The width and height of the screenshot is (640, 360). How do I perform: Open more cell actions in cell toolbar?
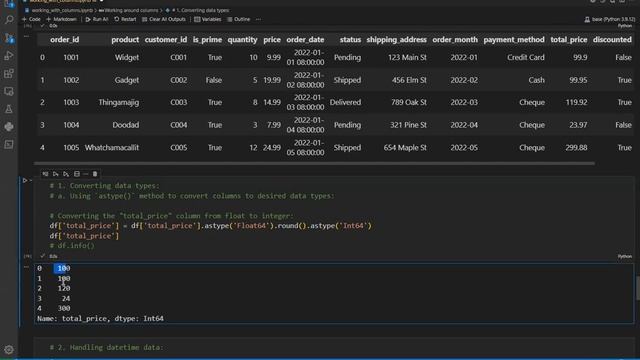coord(86,174)
